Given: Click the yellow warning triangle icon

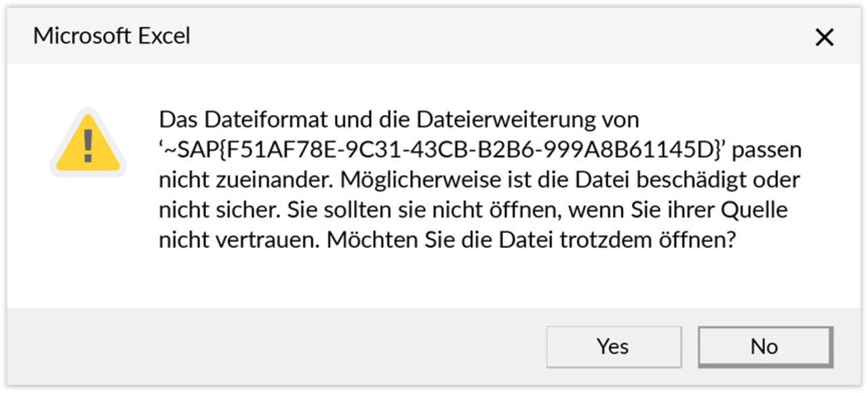Looking at the screenshot, I should 87,143.
